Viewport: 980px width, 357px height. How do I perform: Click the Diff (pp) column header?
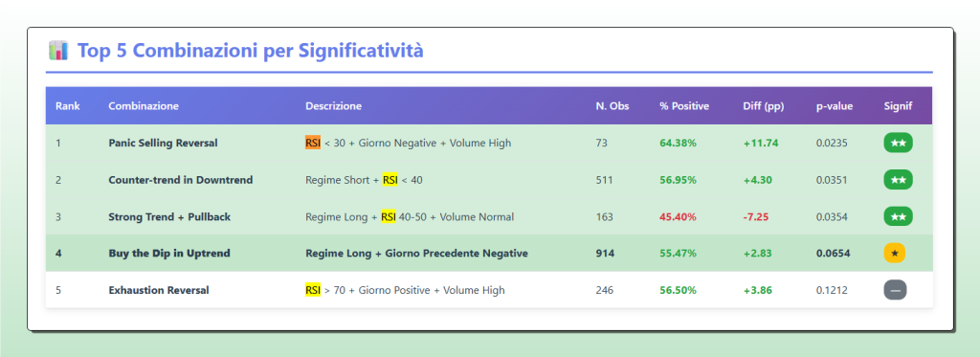[x=764, y=106]
